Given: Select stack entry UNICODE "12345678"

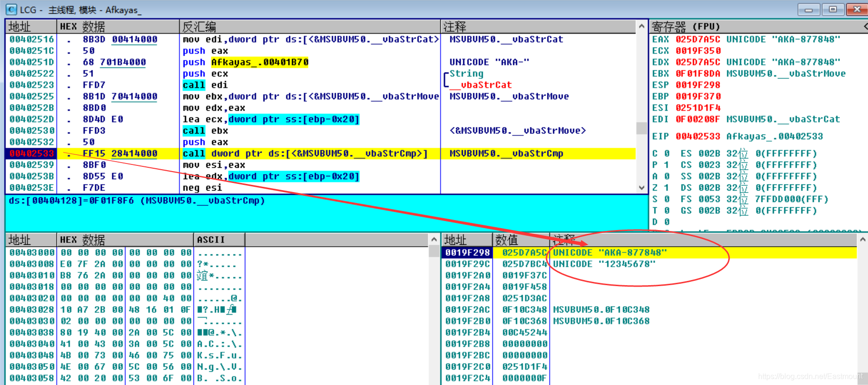Looking at the screenshot, I should pos(604,264).
